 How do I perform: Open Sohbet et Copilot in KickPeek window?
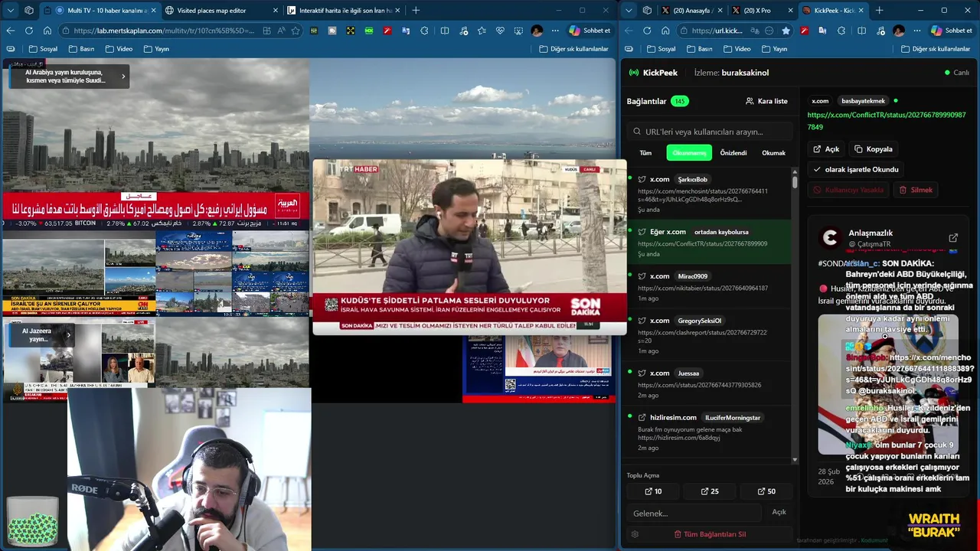[951, 31]
